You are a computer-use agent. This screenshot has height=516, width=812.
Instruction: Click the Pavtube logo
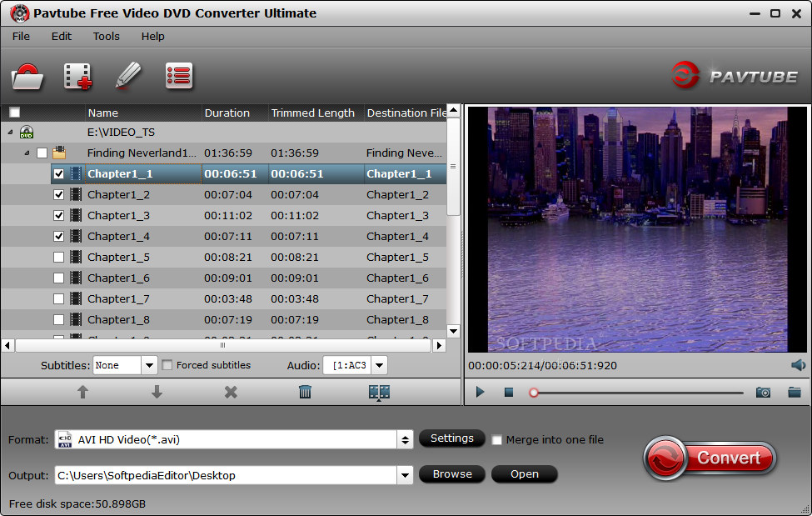pos(735,76)
